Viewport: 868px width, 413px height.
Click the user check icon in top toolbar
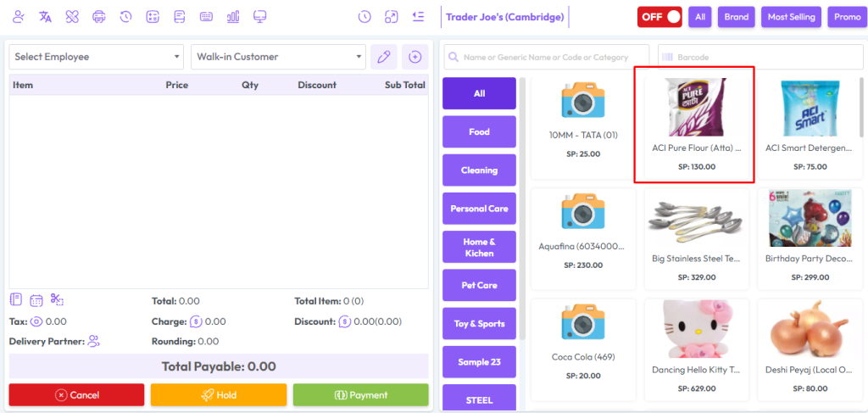[19, 17]
